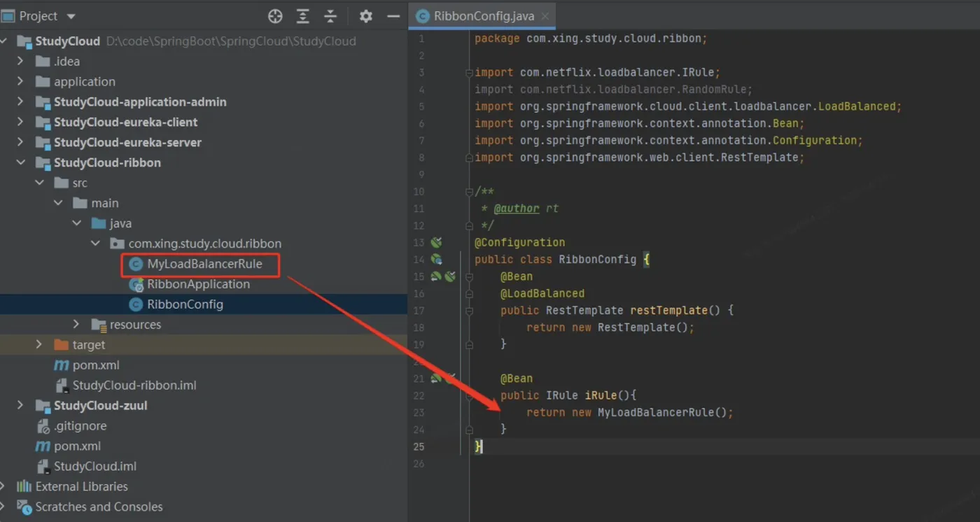
Task: Click the unused RandomRule import line
Action: tap(613, 90)
